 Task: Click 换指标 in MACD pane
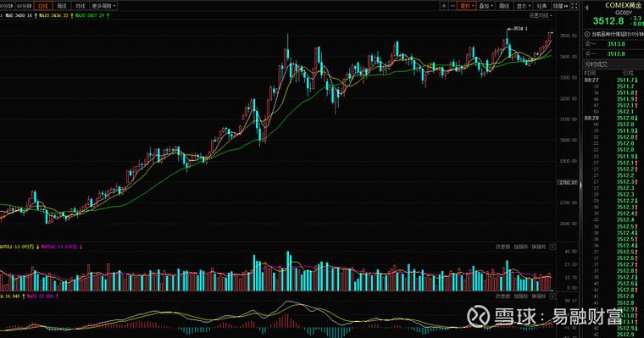tap(538, 296)
